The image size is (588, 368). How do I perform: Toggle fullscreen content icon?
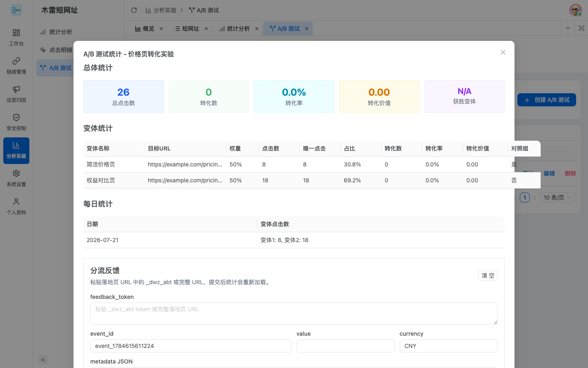[581, 28]
